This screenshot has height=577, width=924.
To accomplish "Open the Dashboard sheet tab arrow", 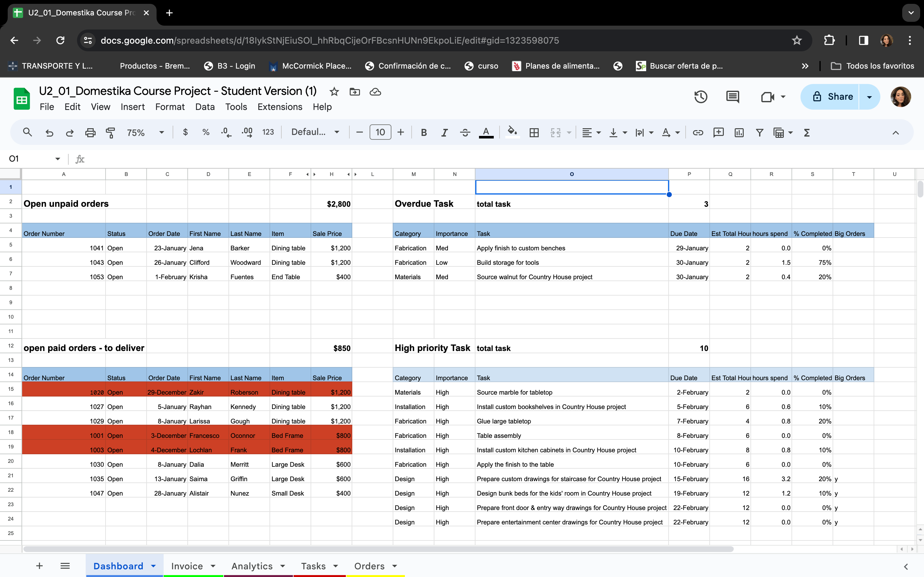I will coord(153,566).
